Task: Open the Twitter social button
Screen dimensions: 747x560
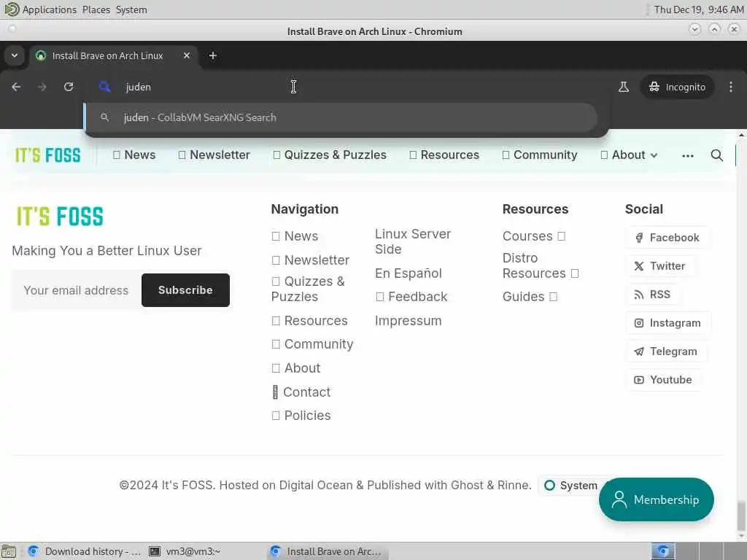Action: pyautogui.click(x=659, y=266)
